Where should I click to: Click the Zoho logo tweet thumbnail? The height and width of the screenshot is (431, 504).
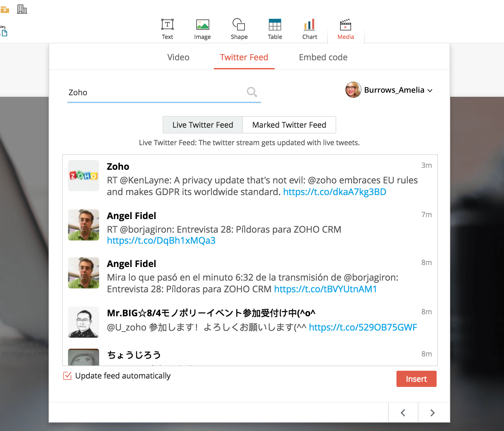84,176
